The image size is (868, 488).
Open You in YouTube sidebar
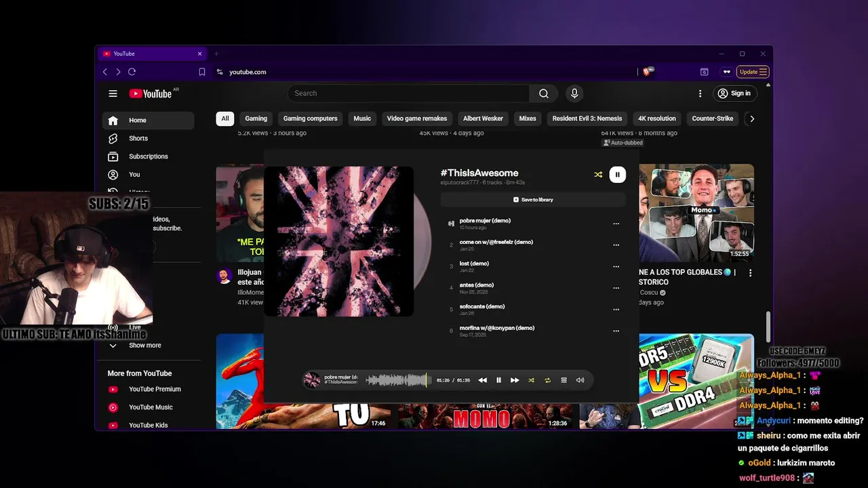(148, 174)
